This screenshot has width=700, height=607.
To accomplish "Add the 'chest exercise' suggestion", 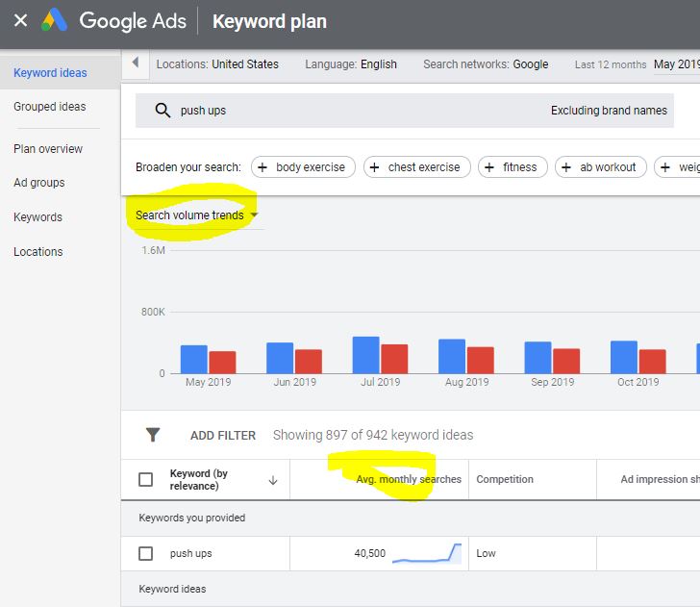I will (417, 167).
